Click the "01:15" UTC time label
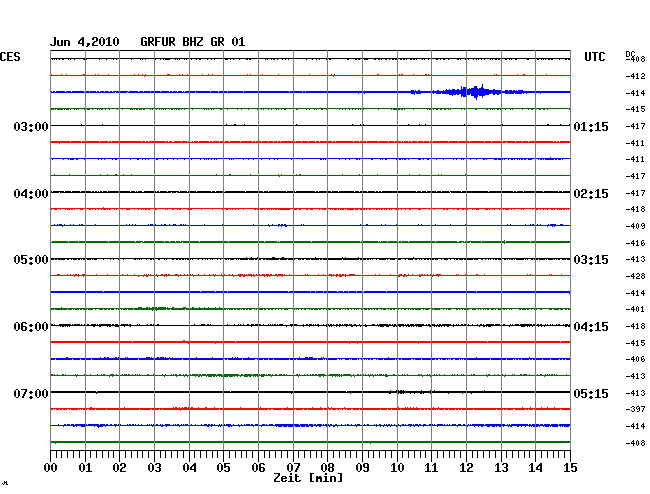Image resolution: width=650 pixels, height=494 pixels. (x=591, y=126)
